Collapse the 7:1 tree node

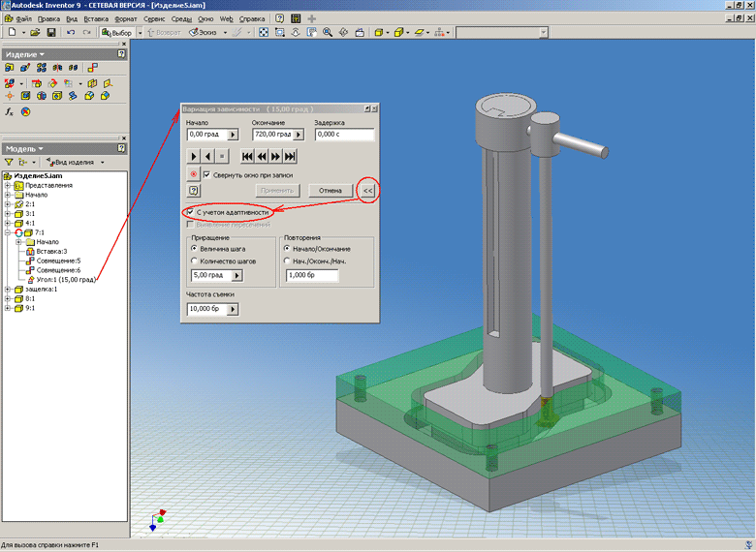(x=7, y=232)
